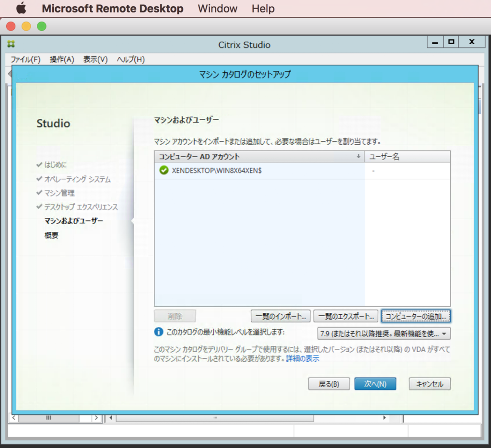Image resolution: width=491 pixels, height=448 pixels.
Task: Select the マシンおよびユーザー wizard step
Action: 73,221
